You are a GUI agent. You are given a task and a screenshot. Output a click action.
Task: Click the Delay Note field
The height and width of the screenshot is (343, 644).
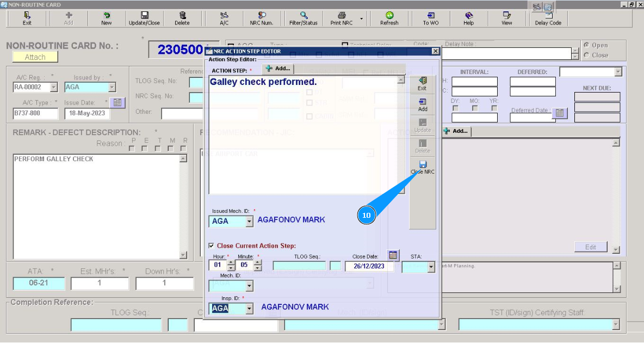click(506, 53)
